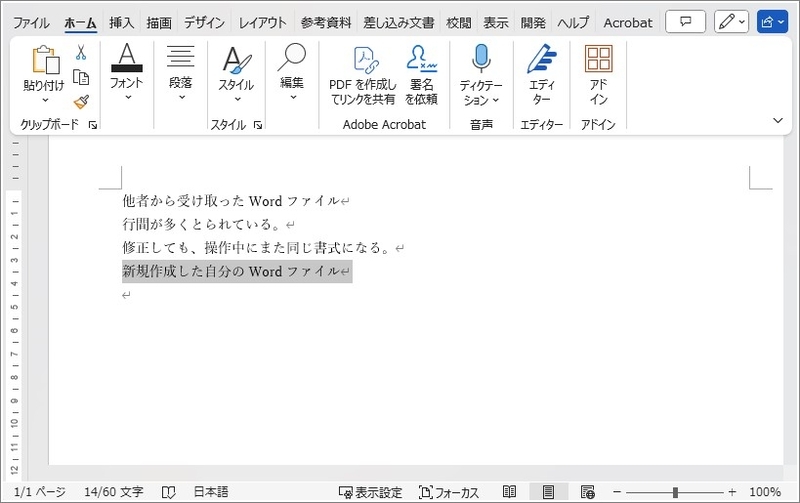Image resolution: width=800 pixels, height=503 pixels.
Task: Expand the 貼り付け paste options arrow
Action: 45,100
